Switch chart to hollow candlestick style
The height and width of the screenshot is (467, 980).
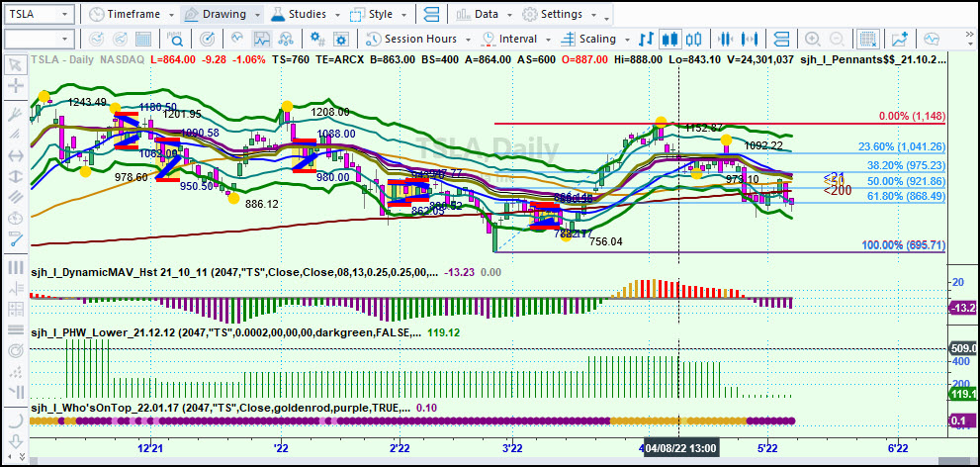tap(692, 39)
